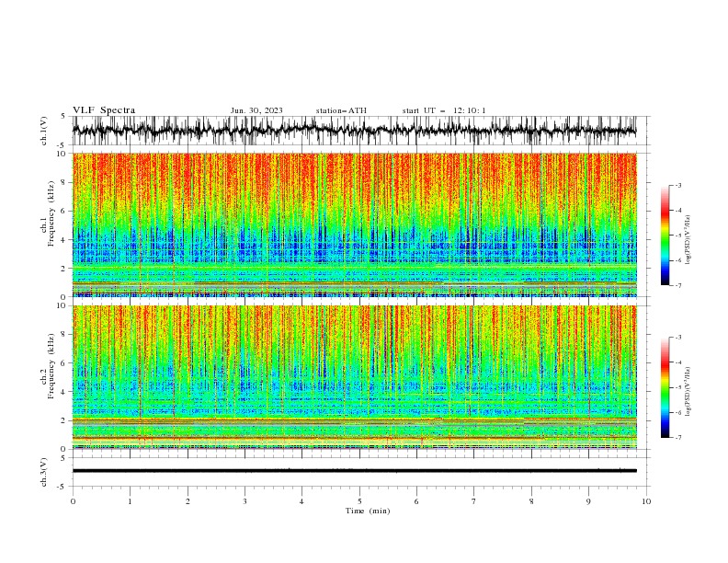
Task: Click the time axis tick label '8'
Action: click(x=531, y=501)
